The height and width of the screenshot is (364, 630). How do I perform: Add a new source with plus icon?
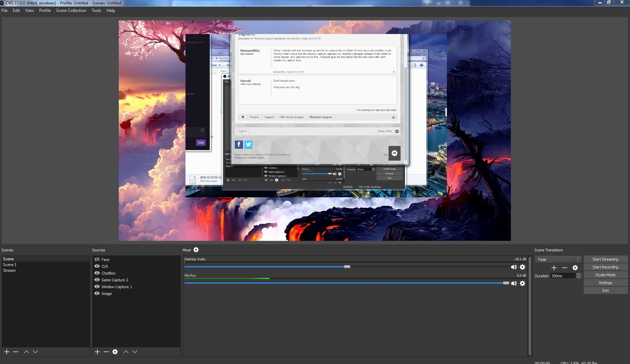[97, 352]
